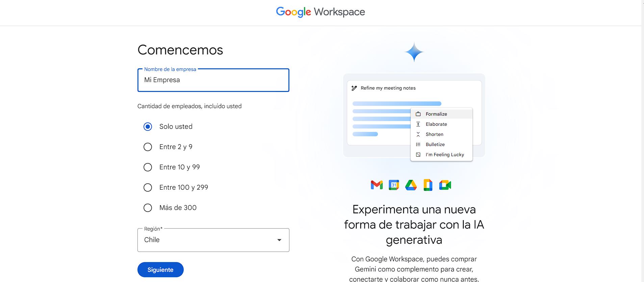Click the Refine my meeting notes text
Image resolution: width=644 pixels, height=282 pixels.
(x=388, y=88)
